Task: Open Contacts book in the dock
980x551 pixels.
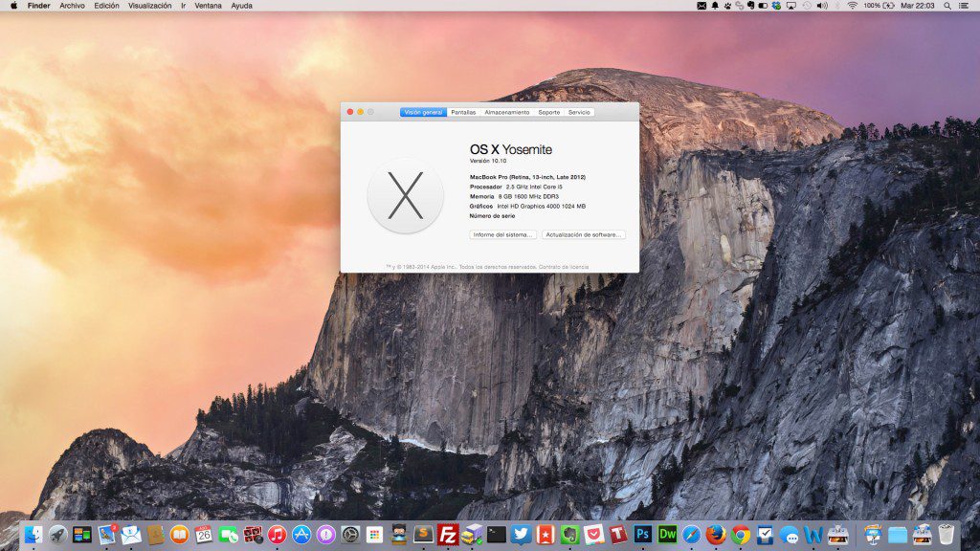Action: point(155,535)
